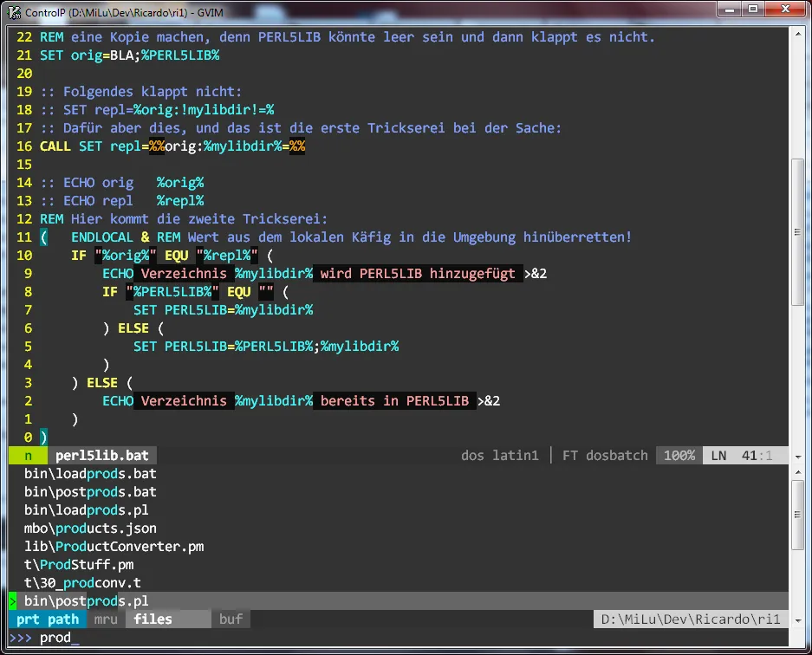Select mbo\products.json in file list
The height and width of the screenshot is (655, 812).
pyautogui.click(x=90, y=529)
